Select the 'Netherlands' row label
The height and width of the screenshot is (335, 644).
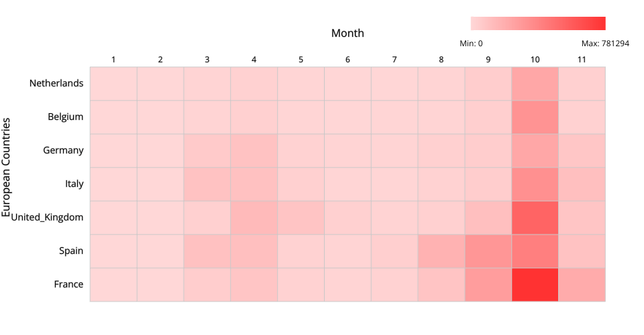pos(56,84)
